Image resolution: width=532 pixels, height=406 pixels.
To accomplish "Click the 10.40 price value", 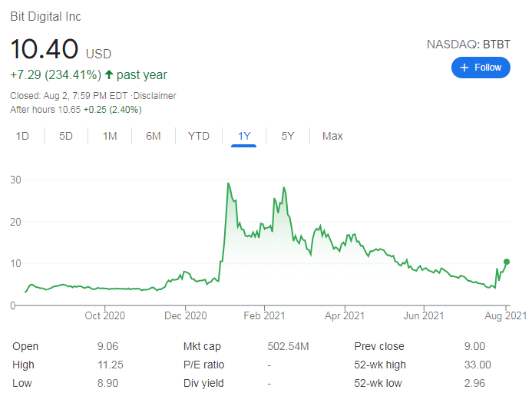I will (45, 49).
